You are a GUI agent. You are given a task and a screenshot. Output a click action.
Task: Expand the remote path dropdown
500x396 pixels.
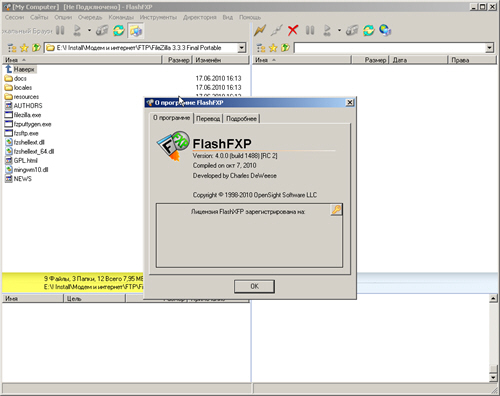click(x=489, y=48)
